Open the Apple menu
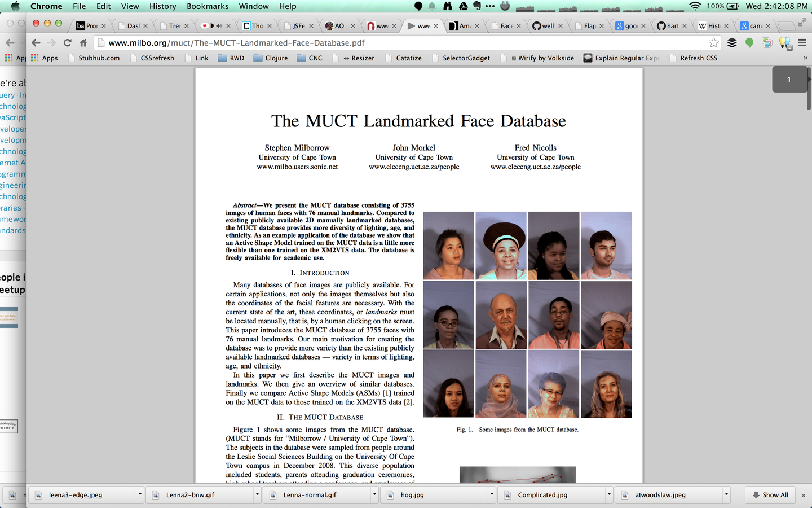The width and height of the screenshot is (812, 508). point(15,6)
